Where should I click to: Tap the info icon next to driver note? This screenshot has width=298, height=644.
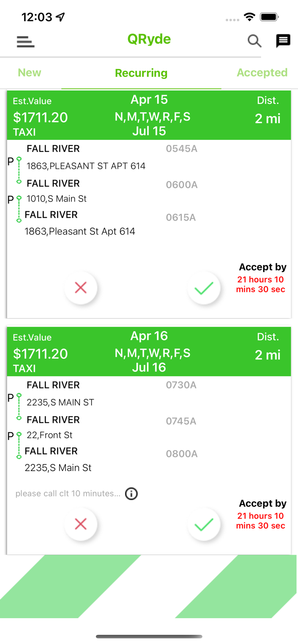tap(131, 494)
